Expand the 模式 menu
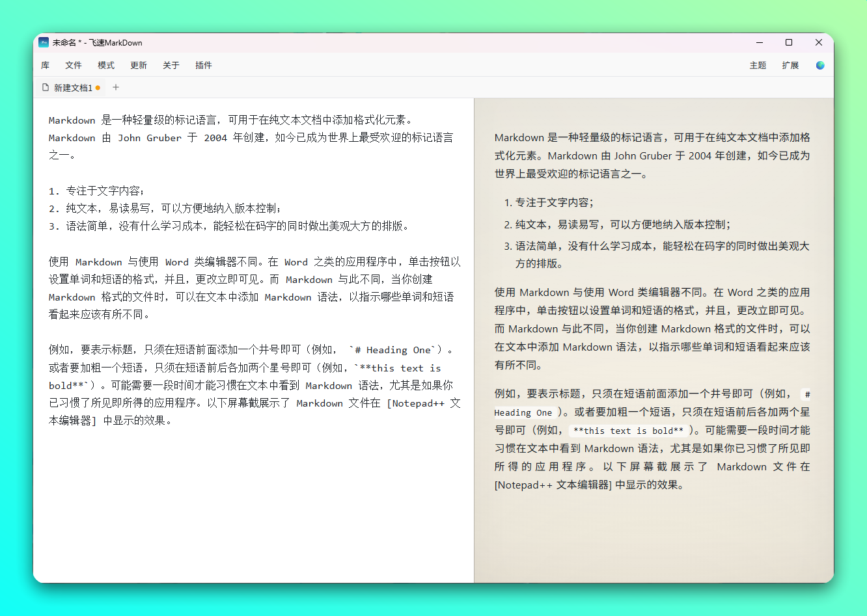This screenshot has height=616, width=867. coord(106,65)
